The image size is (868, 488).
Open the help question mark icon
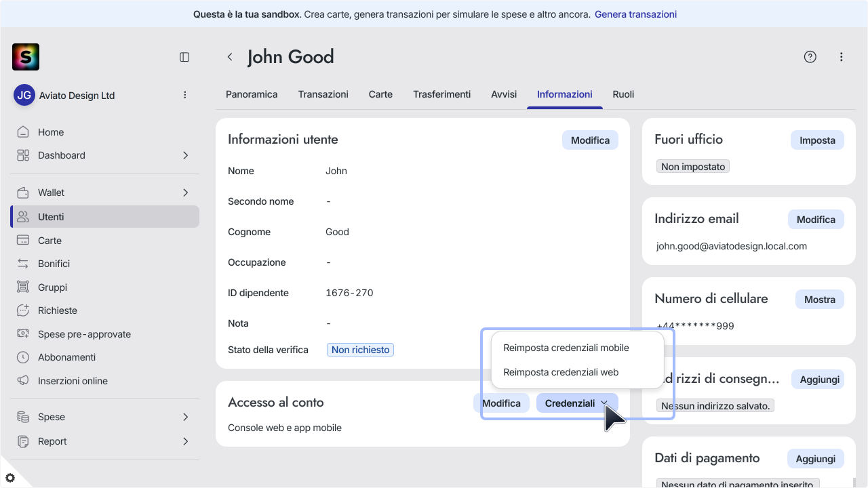pyautogui.click(x=810, y=57)
